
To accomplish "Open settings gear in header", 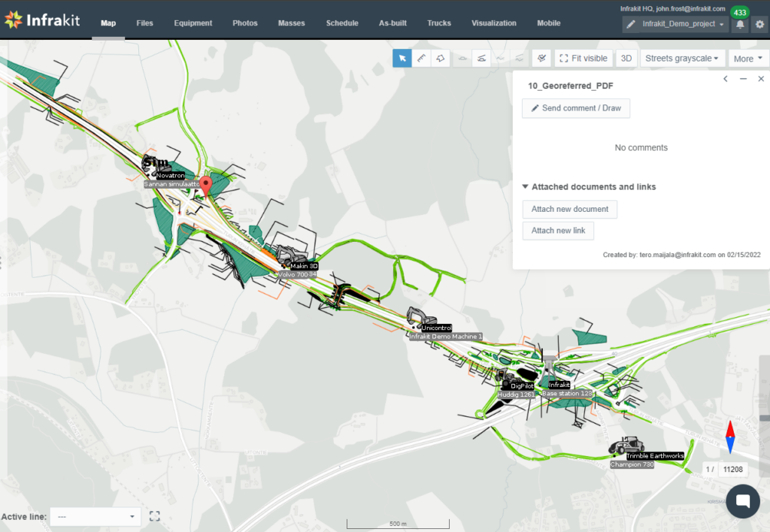I will pyautogui.click(x=759, y=24).
